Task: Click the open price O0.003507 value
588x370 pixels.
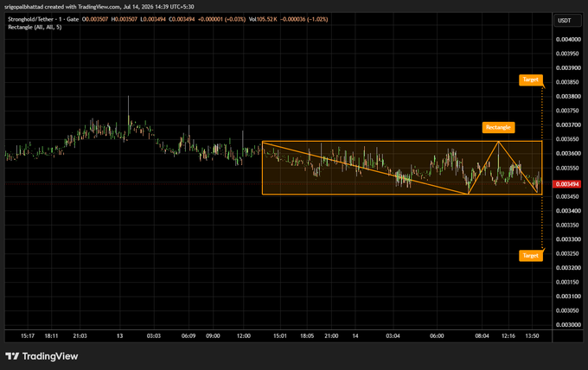Action: pyautogui.click(x=95, y=19)
